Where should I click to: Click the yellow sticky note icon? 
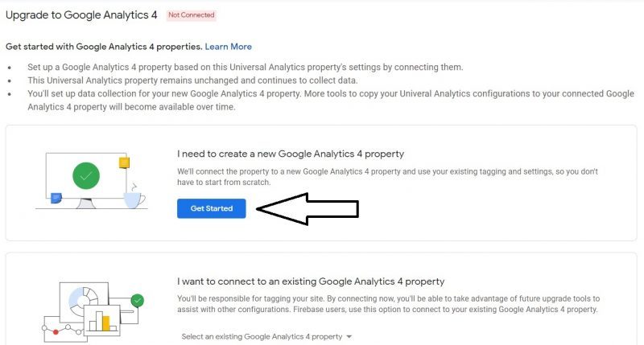click(x=124, y=162)
